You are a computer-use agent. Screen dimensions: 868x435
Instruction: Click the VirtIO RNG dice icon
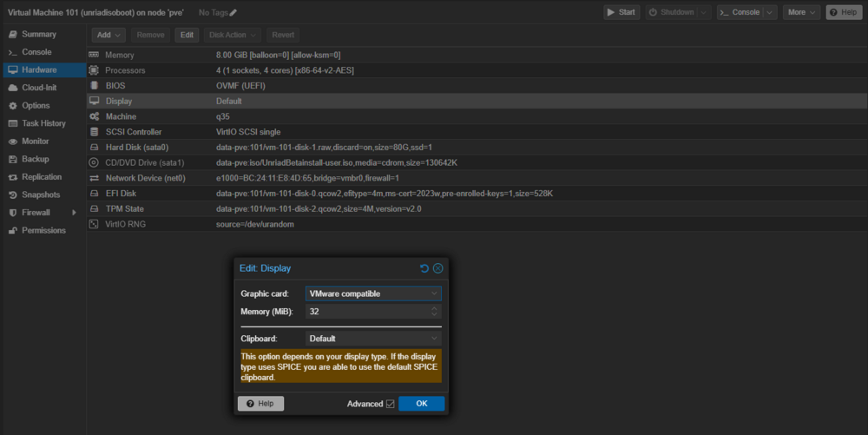coord(94,224)
